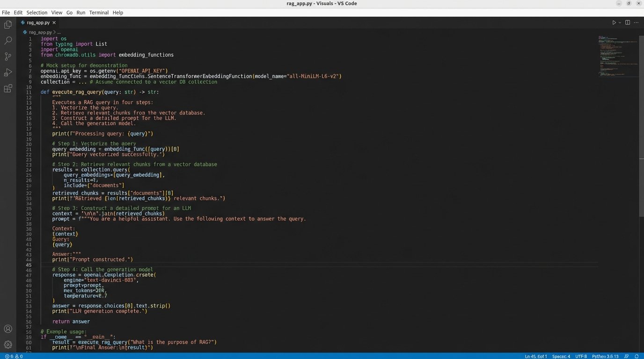This screenshot has width=644, height=359.
Task: Open the Run and Debug view
Action: (x=8, y=72)
